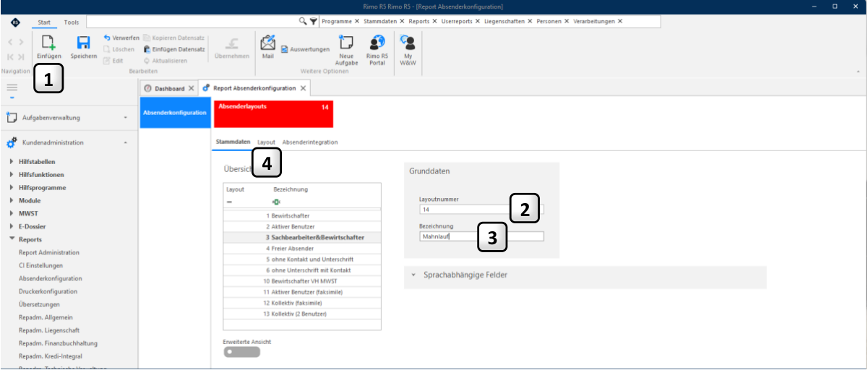Screen dimensions: 868x370
Task: Go to next record arrow
Action: pos(21,43)
